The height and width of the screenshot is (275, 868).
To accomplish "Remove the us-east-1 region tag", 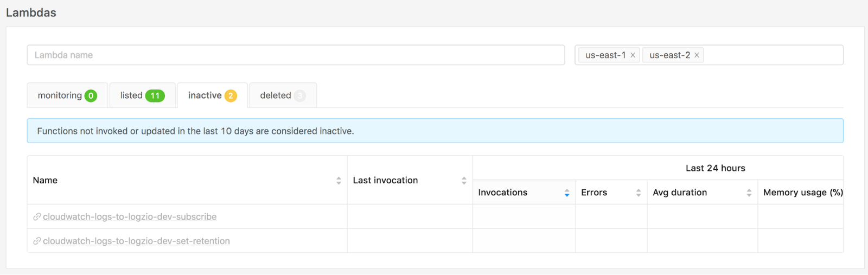I will point(633,55).
